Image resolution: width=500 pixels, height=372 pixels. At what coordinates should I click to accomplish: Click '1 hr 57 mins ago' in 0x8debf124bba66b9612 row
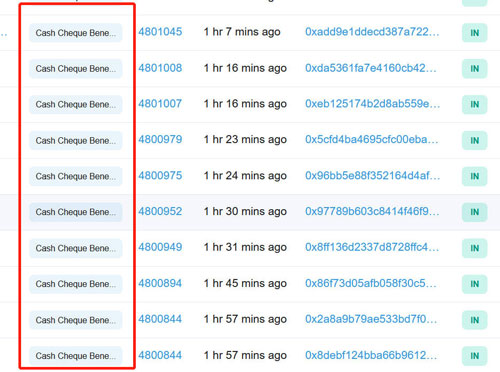pos(245,355)
